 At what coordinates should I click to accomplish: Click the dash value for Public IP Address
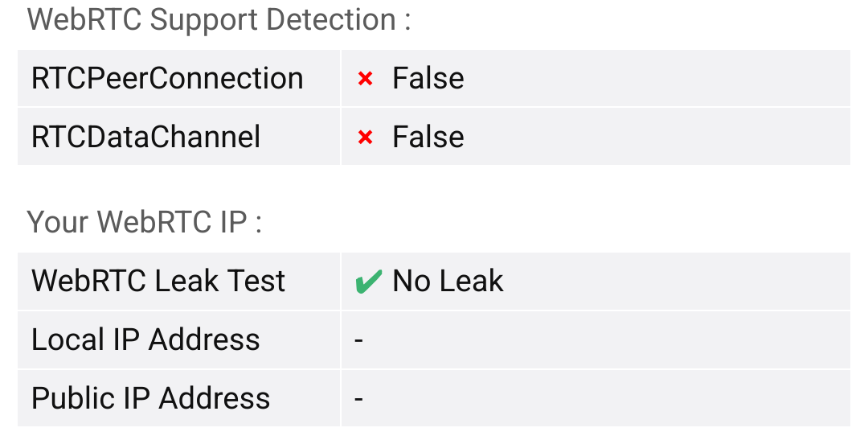point(359,399)
